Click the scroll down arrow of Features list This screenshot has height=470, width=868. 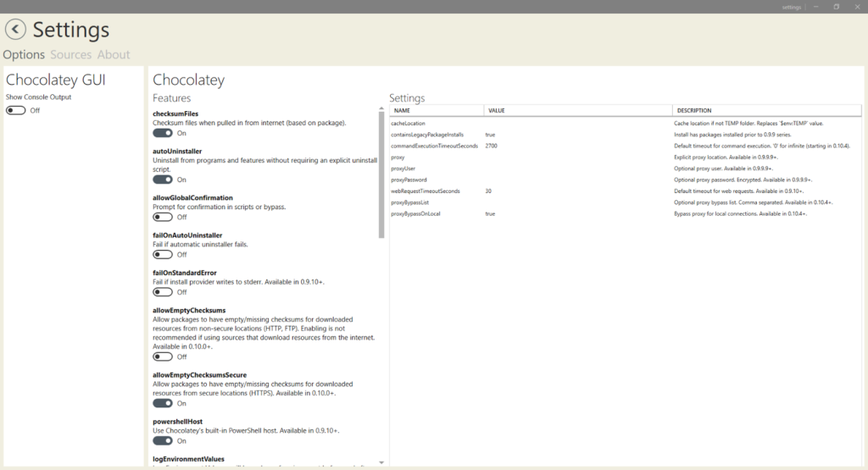click(x=381, y=462)
